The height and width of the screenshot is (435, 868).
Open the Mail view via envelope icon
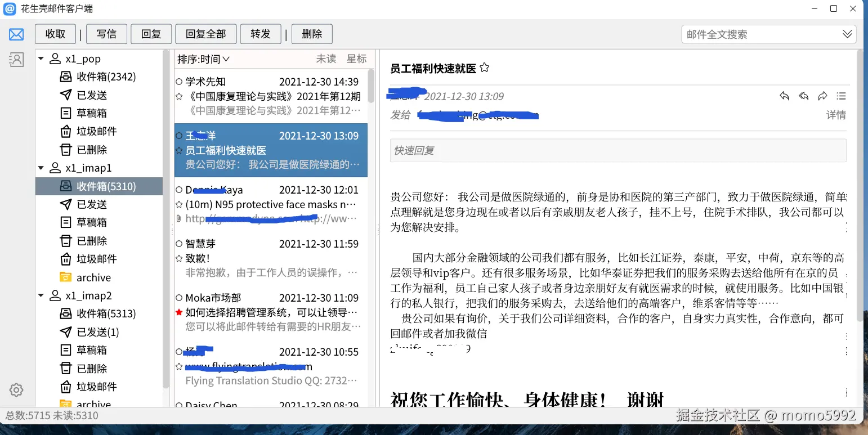click(x=16, y=34)
